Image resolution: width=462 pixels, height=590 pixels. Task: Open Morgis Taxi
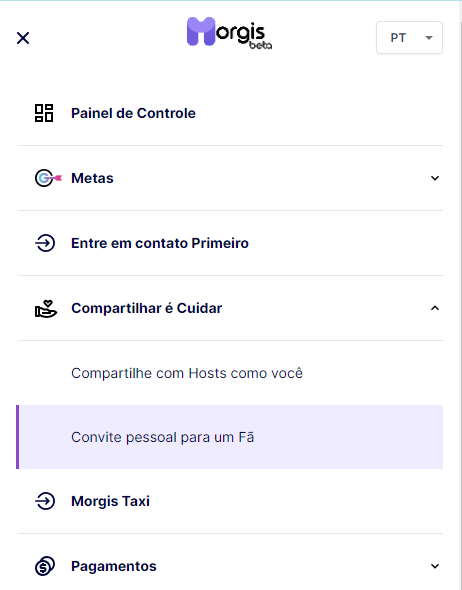(x=110, y=501)
